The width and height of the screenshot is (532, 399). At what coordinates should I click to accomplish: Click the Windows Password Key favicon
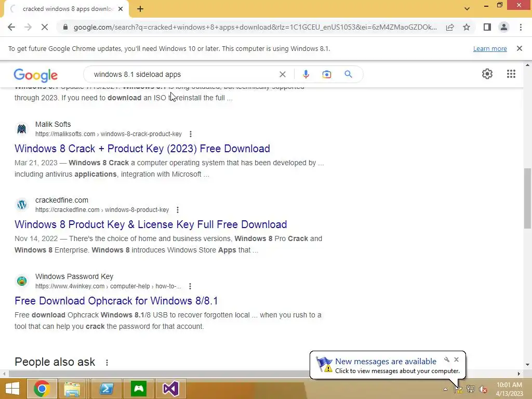(x=22, y=281)
